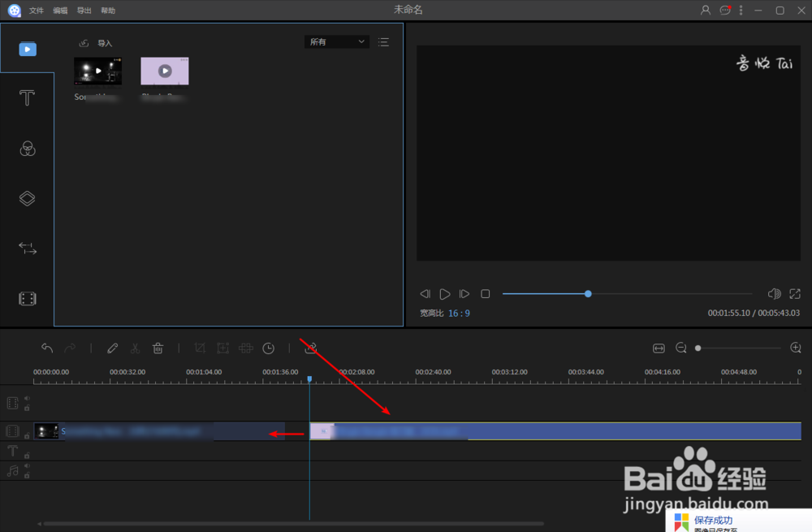The width and height of the screenshot is (812, 532).
Task: Redo the last action
Action: tap(70, 348)
